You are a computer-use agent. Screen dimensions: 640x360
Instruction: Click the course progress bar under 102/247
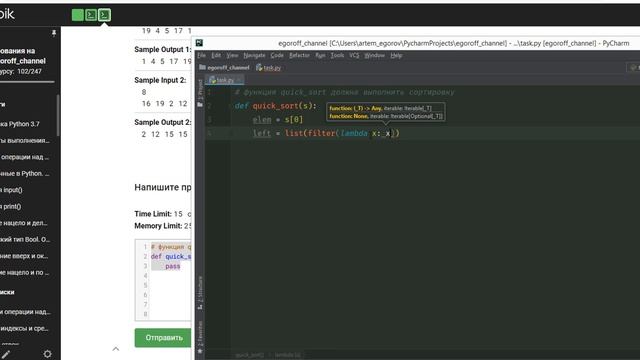pos(27,82)
